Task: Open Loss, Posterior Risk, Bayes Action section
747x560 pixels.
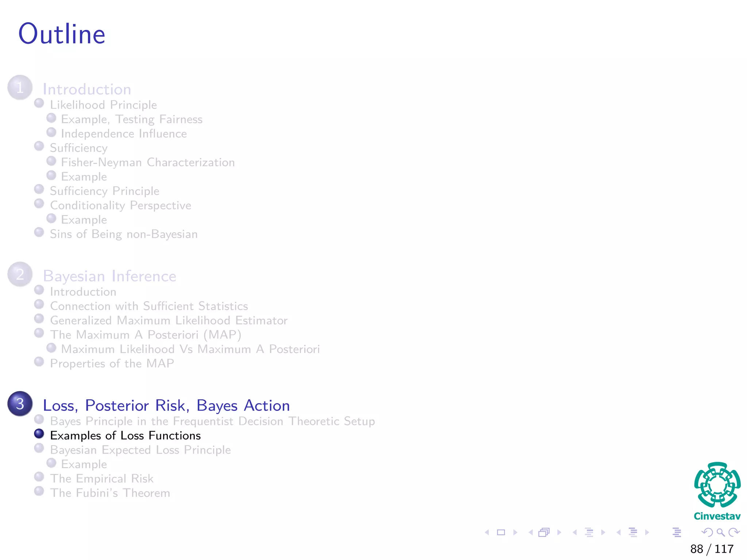Action: click(166, 405)
